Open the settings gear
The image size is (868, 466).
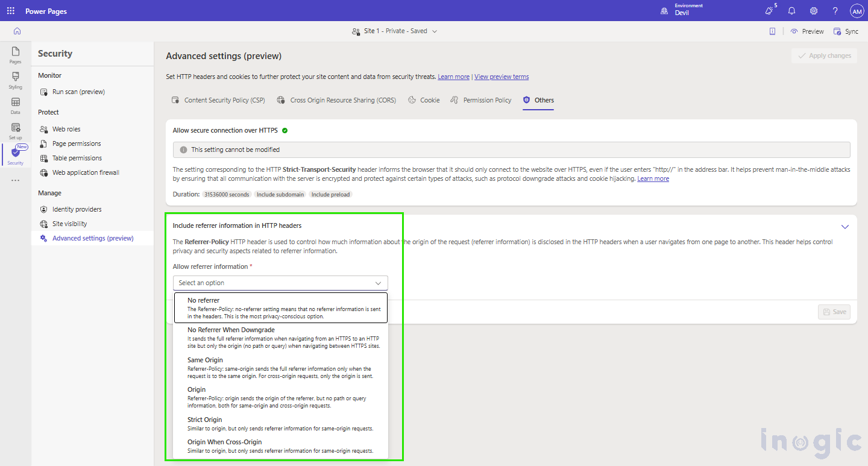pyautogui.click(x=814, y=11)
